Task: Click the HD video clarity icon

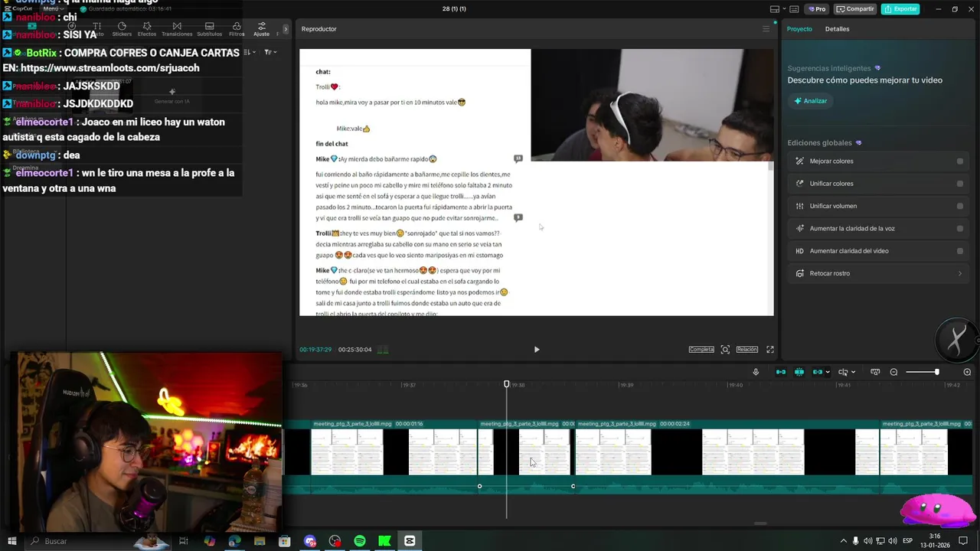Action: [799, 251]
